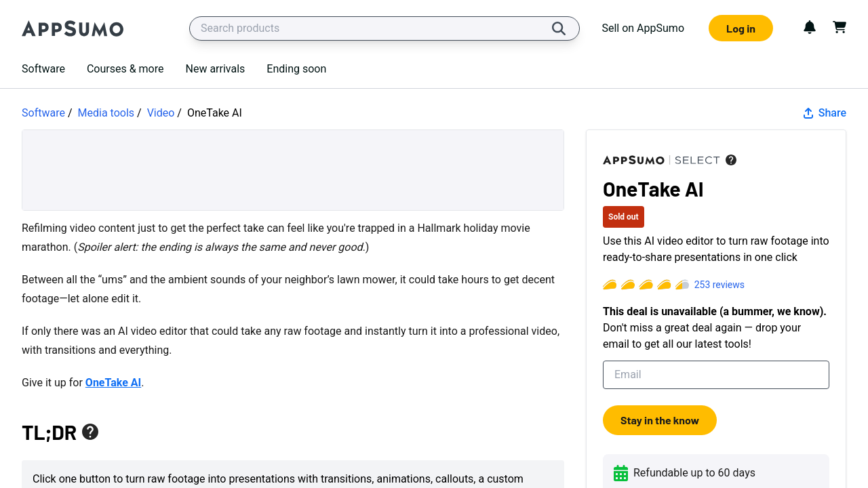Click the AppSumo Select help icon
This screenshot has width=868, height=488.
pyautogui.click(x=730, y=160)
